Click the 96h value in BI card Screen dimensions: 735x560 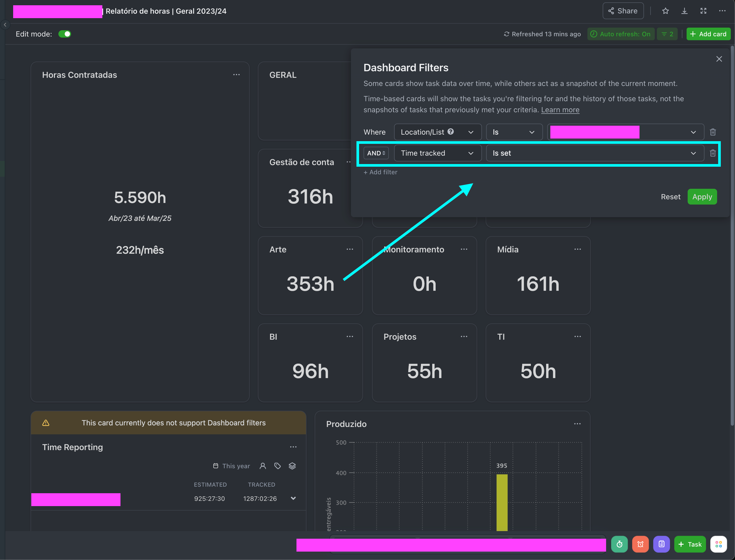[x=310, y=371]
